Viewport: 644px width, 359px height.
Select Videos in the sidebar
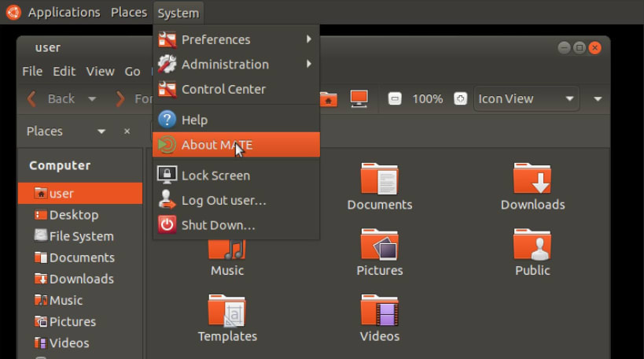pos(80,343)
